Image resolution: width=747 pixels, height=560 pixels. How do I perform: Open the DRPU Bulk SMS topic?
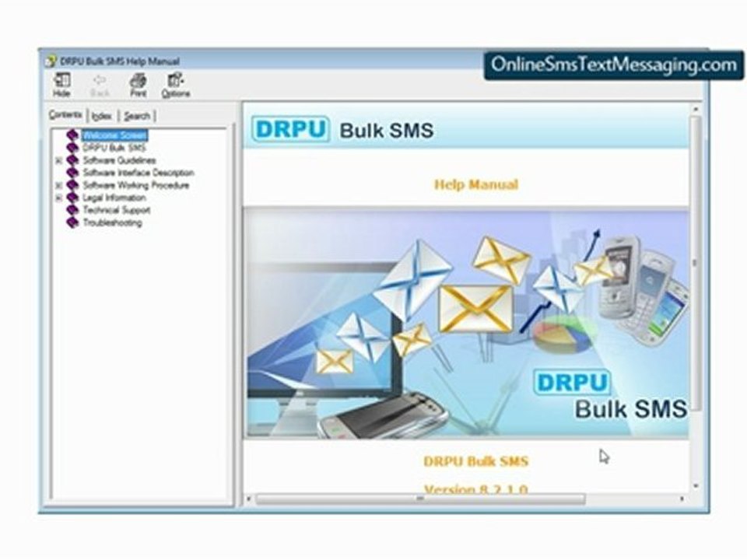click(114, 148)
